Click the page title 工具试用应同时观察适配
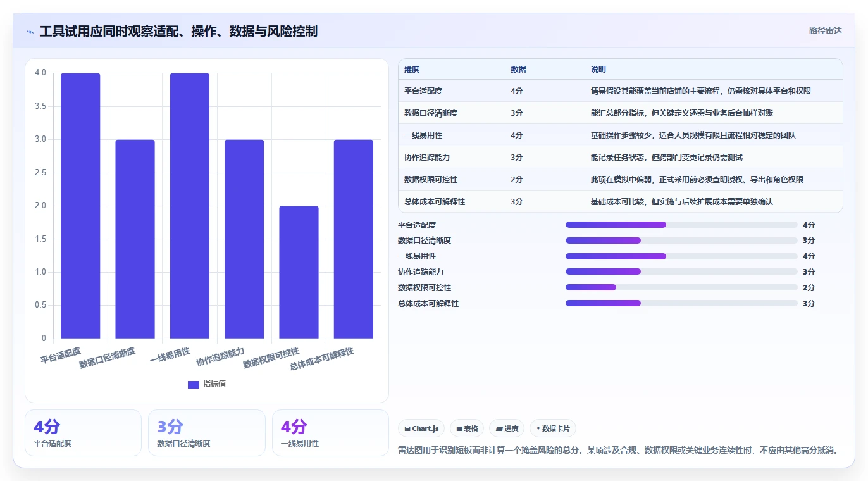Viewport: 868px width, 481px height. pyautogui.click(x=178, y=31)
